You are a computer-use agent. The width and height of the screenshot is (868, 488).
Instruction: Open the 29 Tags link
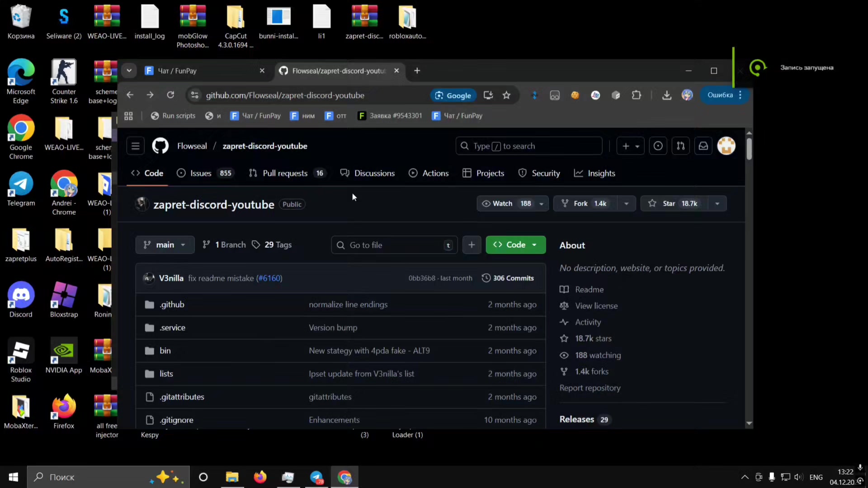(x=272, y=245)
